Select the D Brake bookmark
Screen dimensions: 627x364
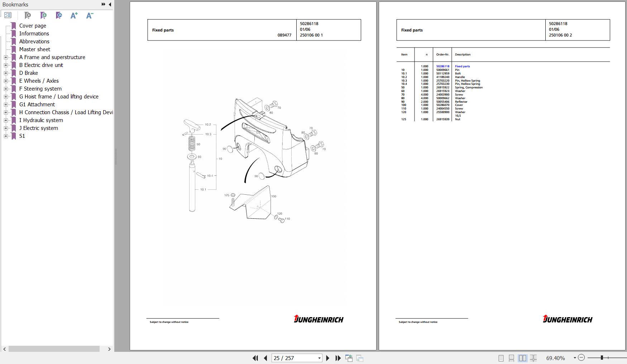click(29, 73)
